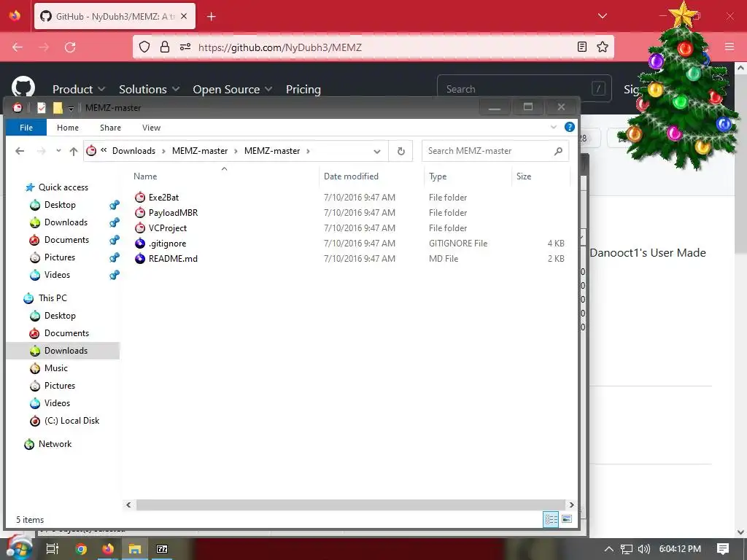This screenshot has height=560, width=747.
Task: Select the README.md file icon
Action: (139, 259)
